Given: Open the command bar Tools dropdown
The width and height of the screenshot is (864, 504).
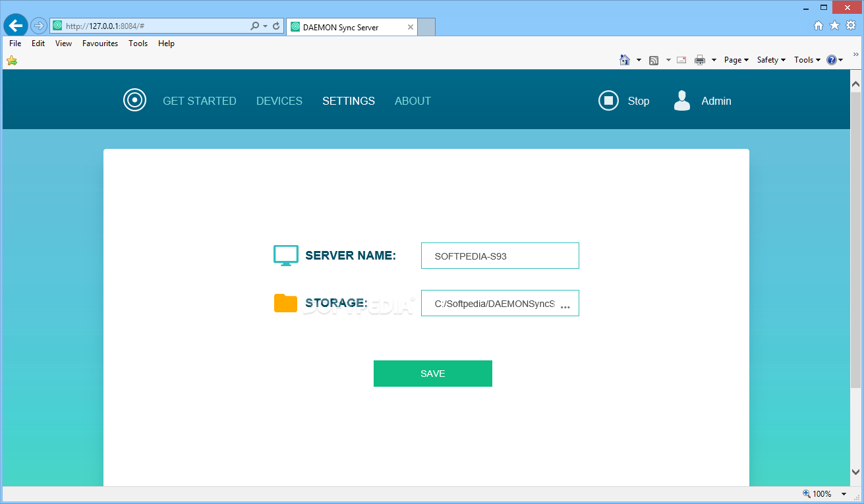Looking at the screenshot, I should click(x=807, y=60).
